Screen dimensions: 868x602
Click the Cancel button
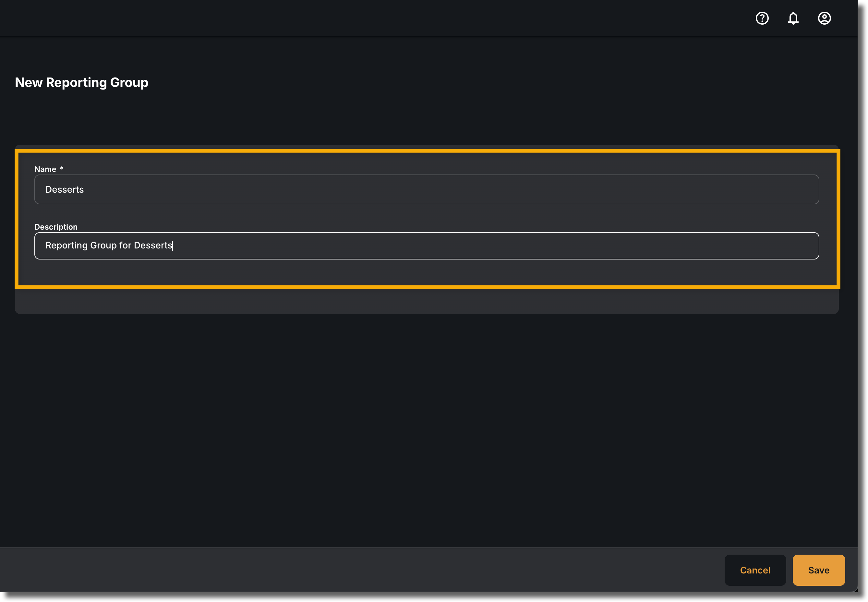point(755,570)
